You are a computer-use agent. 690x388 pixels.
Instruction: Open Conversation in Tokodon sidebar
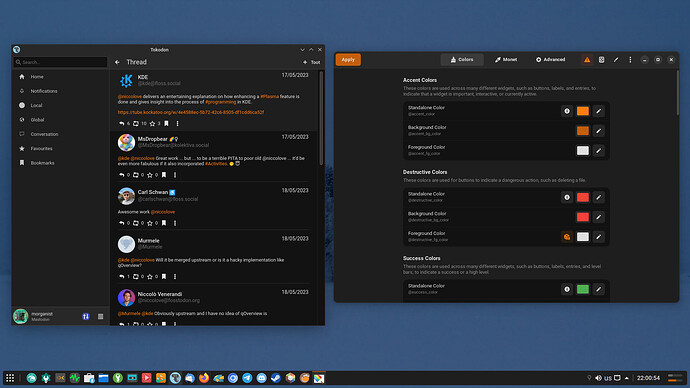[x=60, y=134]
